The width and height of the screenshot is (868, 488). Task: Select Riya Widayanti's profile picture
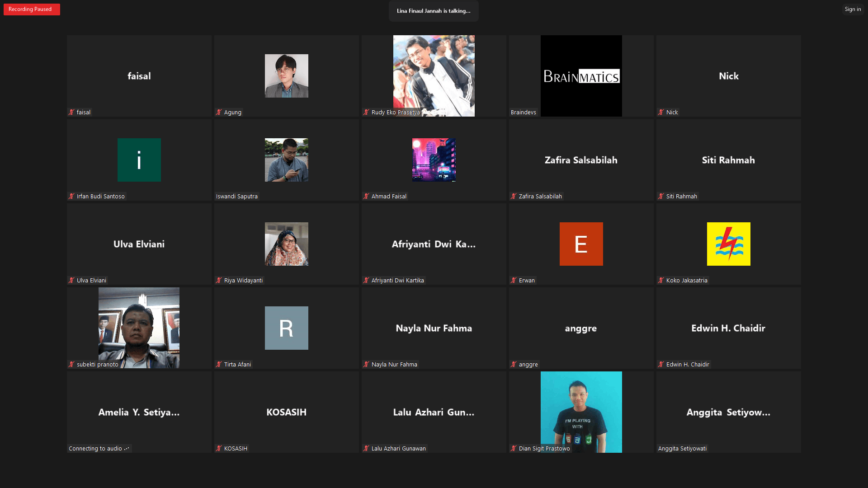click(x=286, y=244)
